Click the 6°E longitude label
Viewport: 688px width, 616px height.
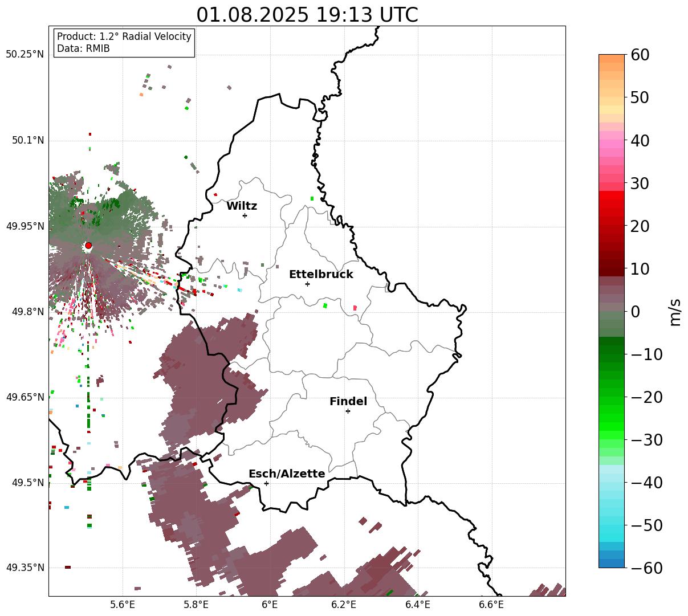coord(270,605)
